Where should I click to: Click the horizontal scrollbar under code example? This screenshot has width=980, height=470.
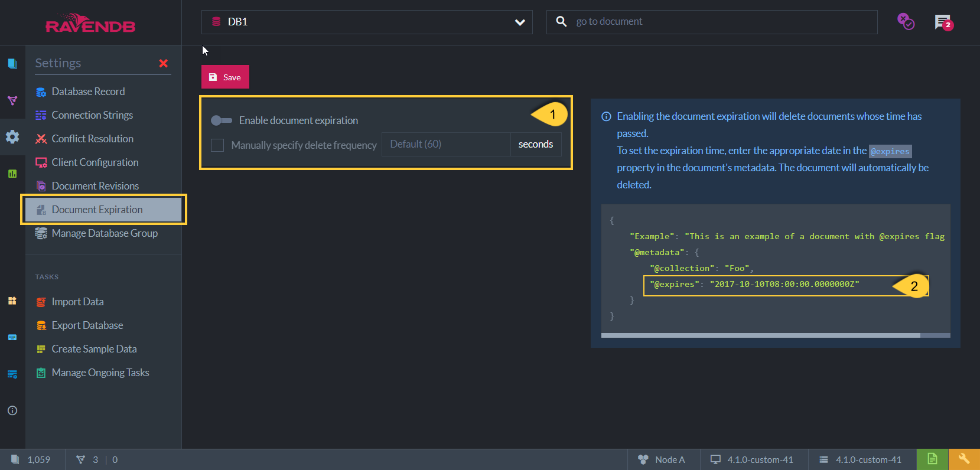pyautogui.click(x=761, y=335)
